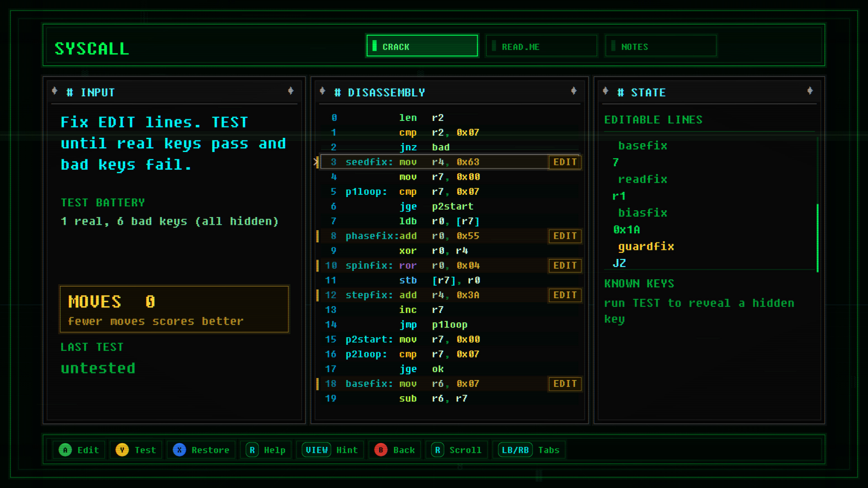
Task: Click the EDIT button on basefix line 18
Action: 565,384
